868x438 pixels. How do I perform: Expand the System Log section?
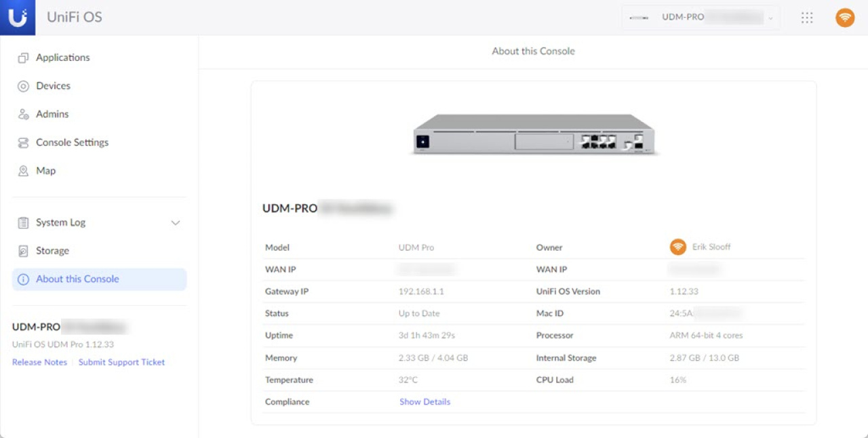click(x=176, y=222)
